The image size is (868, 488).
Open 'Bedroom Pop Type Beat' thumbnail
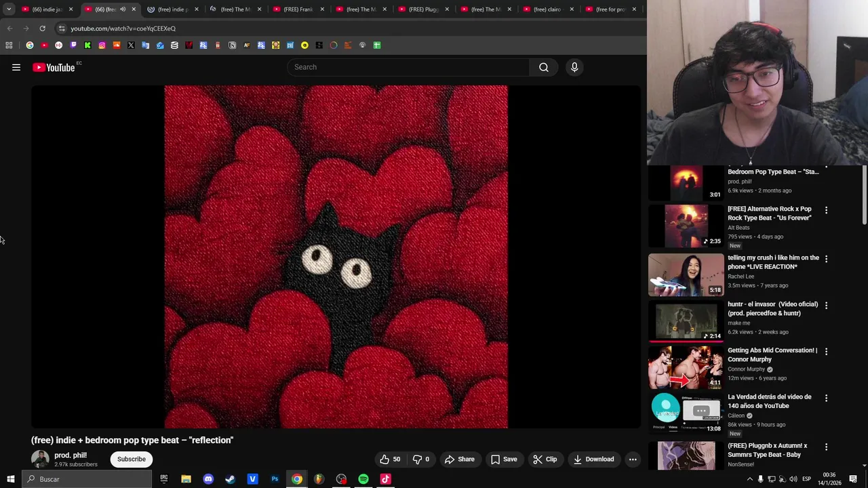(686, 182)
